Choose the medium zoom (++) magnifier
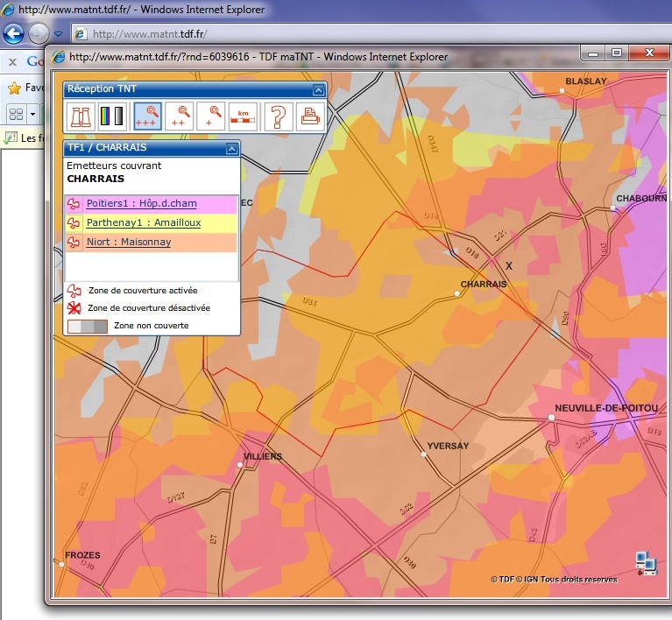The width and height of the screenshot is (672, 620). [x=179, y=116]
